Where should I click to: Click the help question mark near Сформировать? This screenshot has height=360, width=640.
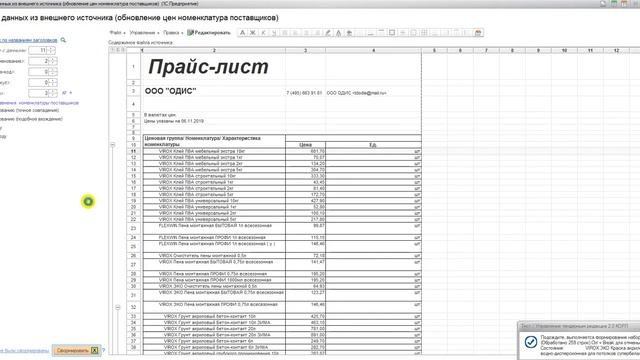tap(103, 350)
